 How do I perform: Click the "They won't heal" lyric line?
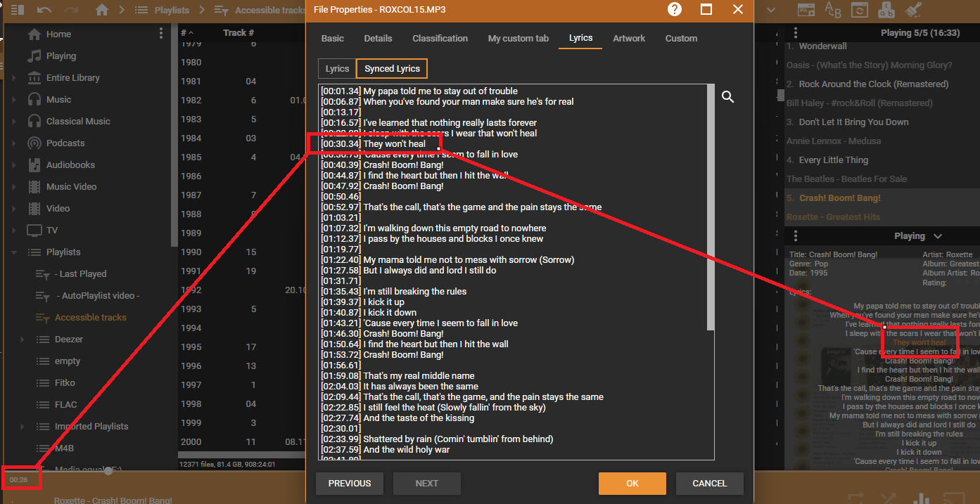pyautogui.click(x=394, y=144)
